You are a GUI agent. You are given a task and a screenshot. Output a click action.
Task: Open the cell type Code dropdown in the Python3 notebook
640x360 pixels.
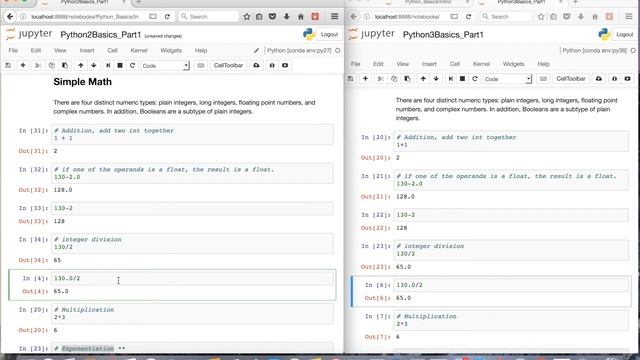(x=507, y=79)
